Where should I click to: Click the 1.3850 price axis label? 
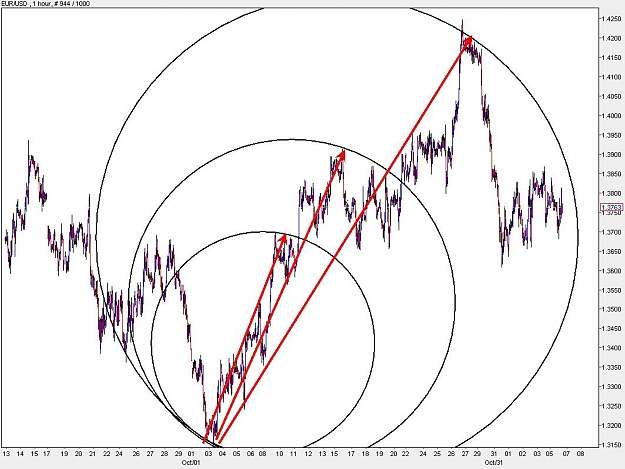coord(611,174)
